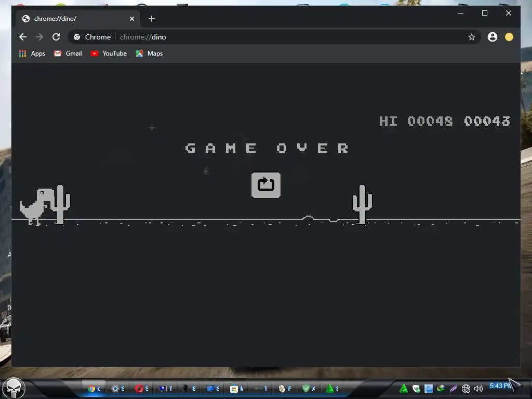532x399 pixels.
Task: Click the yellow Chrome update indicator
Action: tap(509, 37)
